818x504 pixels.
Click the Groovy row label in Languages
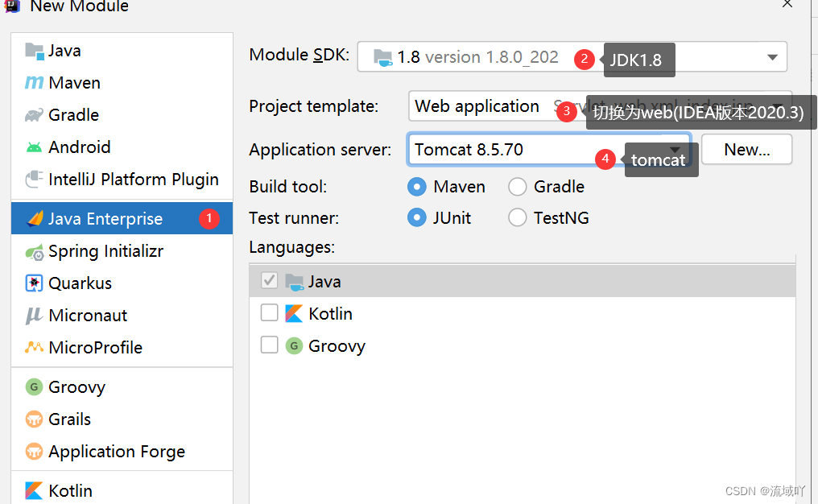337,346
